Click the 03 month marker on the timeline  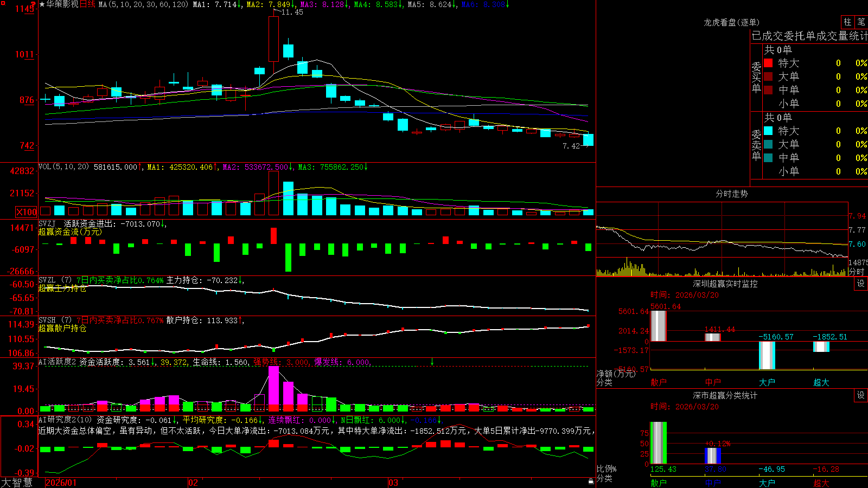coord(393,483)
